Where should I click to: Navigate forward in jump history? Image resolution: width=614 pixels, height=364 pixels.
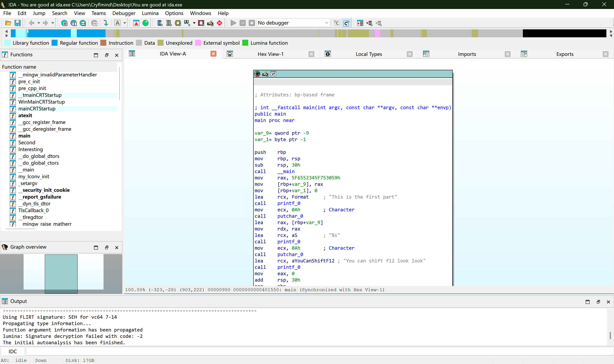coord(46,23)
